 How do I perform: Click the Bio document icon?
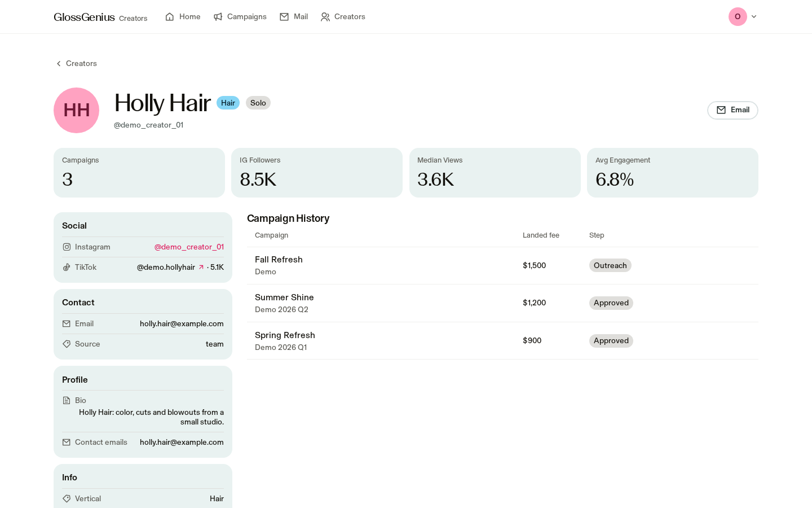[x=67, y=401]
